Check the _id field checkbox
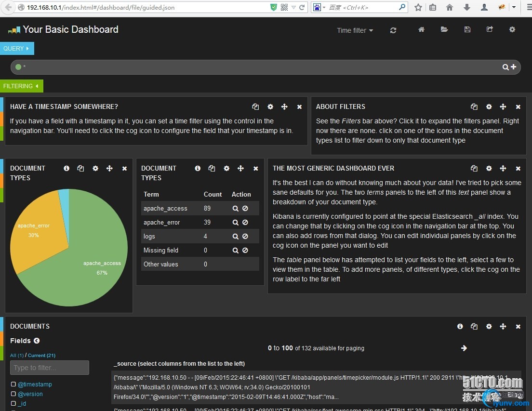This screenshot has width=532, height=411. tap(13, 404)
